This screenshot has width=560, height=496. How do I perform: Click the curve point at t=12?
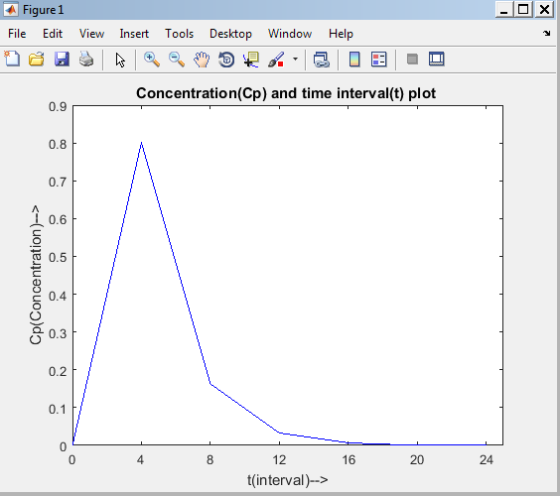tap(279, 432)
